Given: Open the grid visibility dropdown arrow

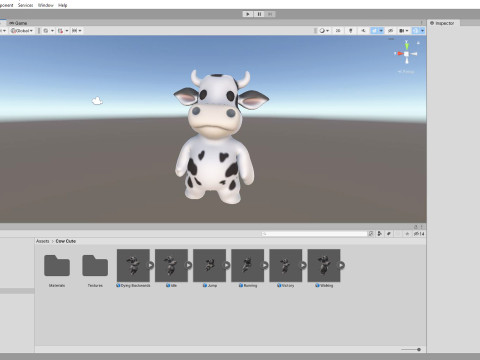Looking at the screenshot, I should pos(52,31).
